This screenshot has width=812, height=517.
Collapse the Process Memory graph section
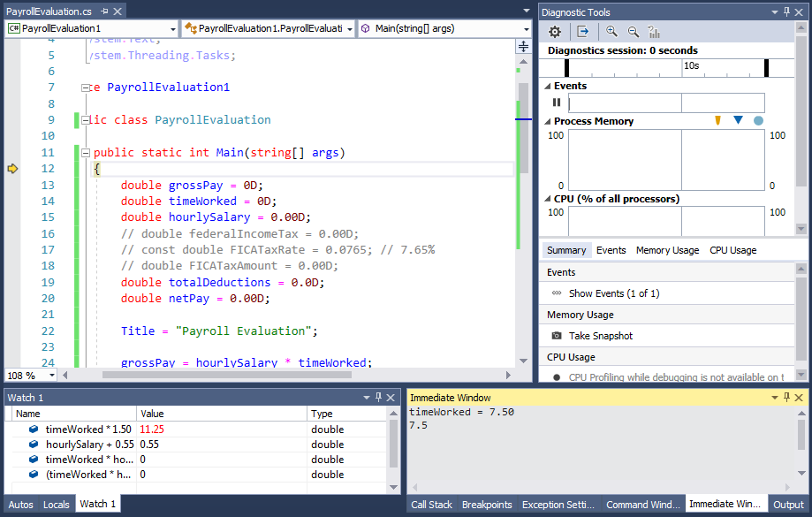(x=548, y=121)
